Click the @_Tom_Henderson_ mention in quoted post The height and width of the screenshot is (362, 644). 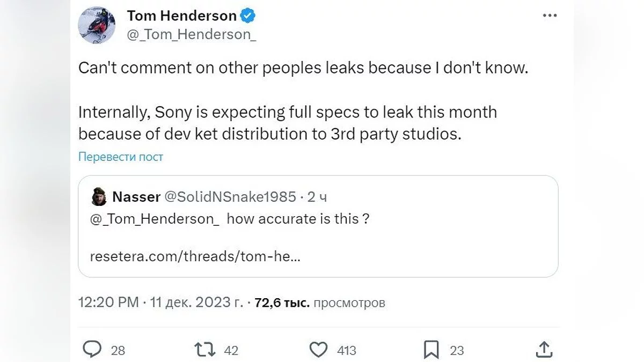click(155, 219)
